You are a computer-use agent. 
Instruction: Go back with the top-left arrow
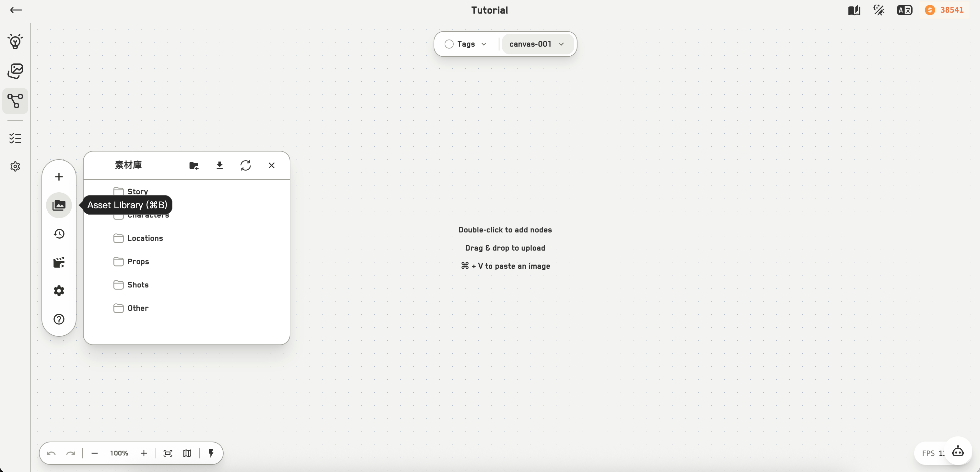[x=16, y=10]
